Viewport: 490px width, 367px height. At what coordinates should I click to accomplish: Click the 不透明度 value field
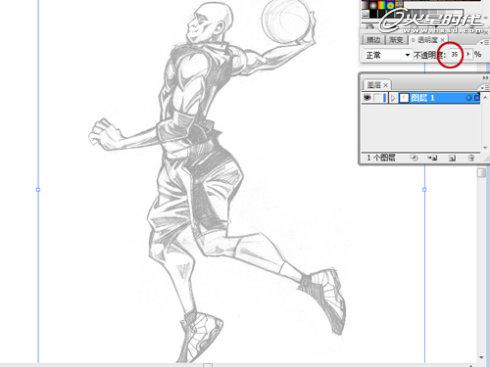455,54
